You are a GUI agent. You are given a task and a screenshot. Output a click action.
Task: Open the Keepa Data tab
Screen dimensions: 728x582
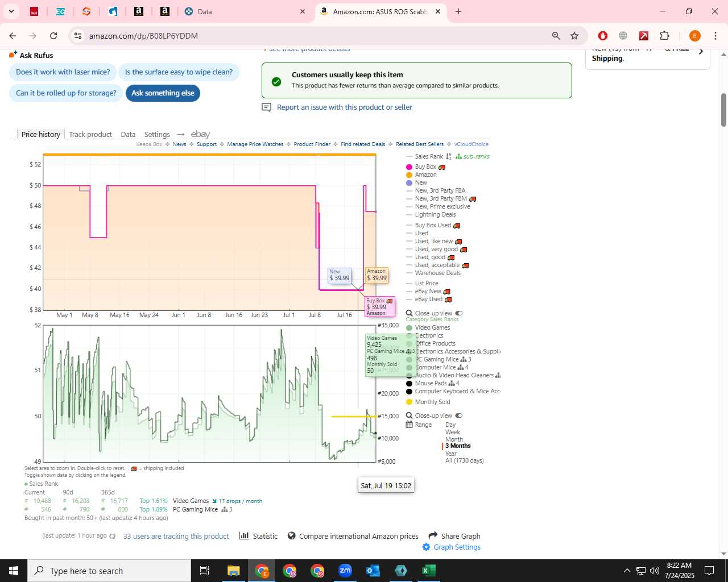coord(128,135)
